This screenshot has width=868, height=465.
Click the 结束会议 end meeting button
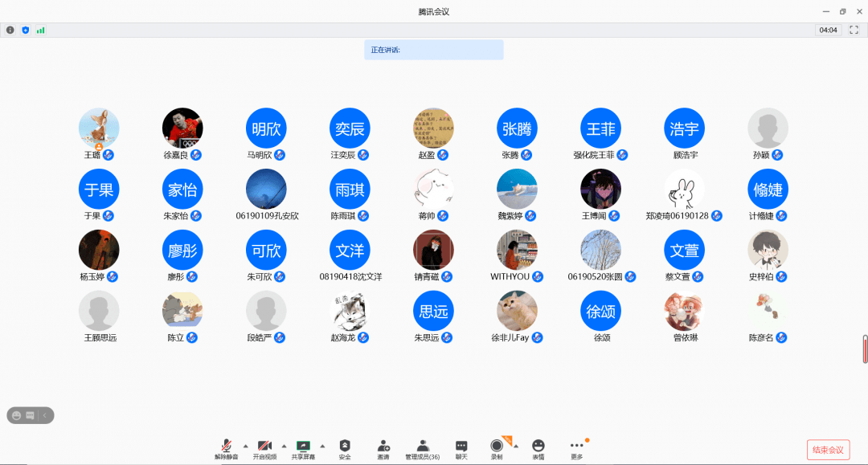click(829, 450)
